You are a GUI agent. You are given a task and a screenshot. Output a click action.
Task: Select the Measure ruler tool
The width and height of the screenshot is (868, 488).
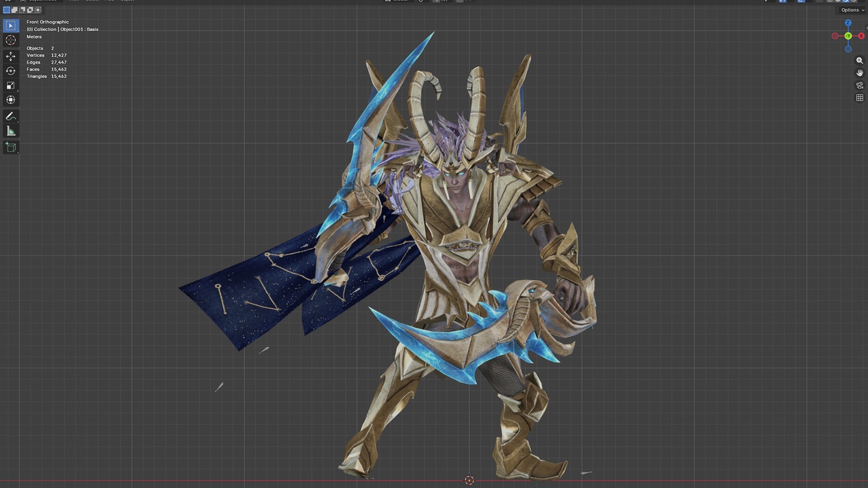click(10, 131)
